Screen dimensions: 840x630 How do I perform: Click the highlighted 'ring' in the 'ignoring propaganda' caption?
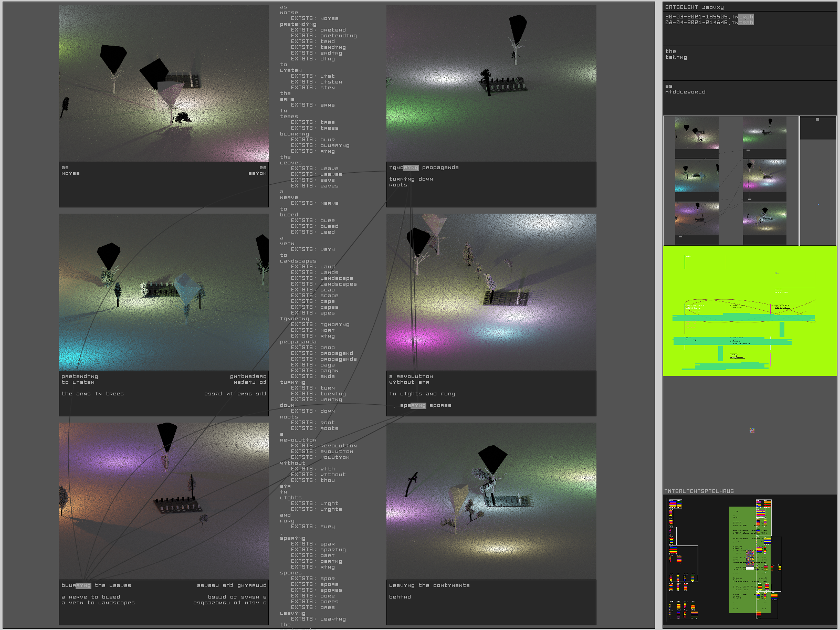[x=411, y=168]
